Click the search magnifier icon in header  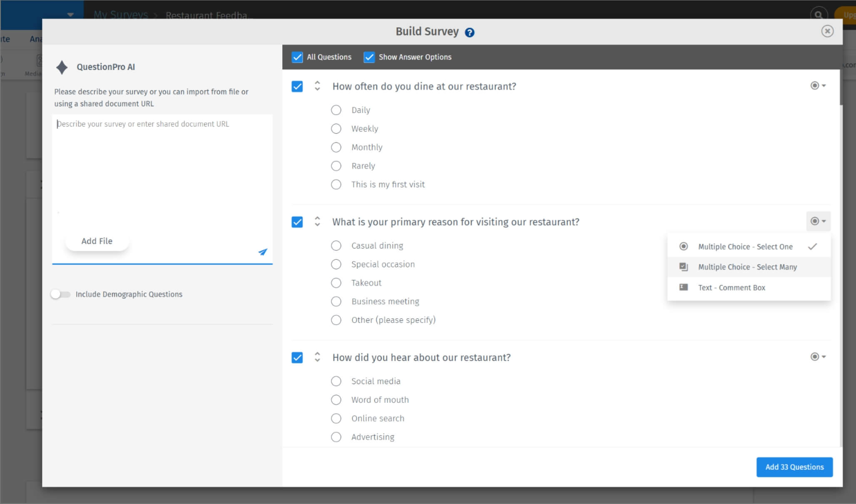click(818, 15)
